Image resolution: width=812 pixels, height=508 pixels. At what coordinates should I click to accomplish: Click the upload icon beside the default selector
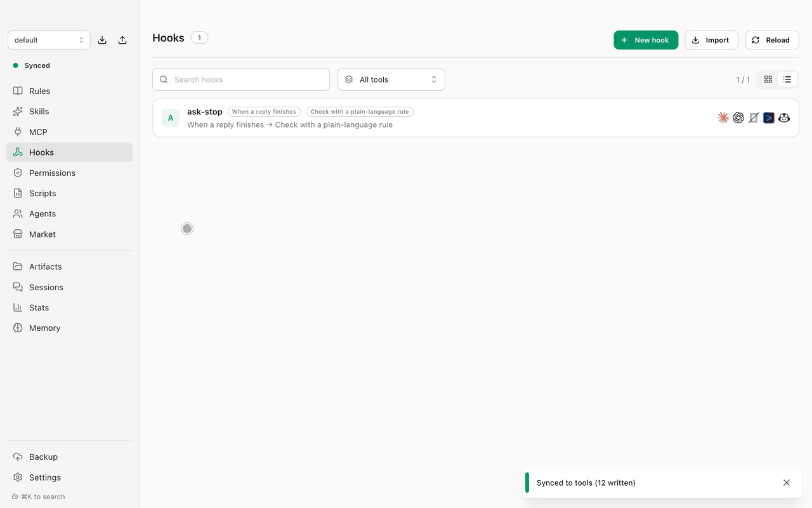tap(122, 40)
